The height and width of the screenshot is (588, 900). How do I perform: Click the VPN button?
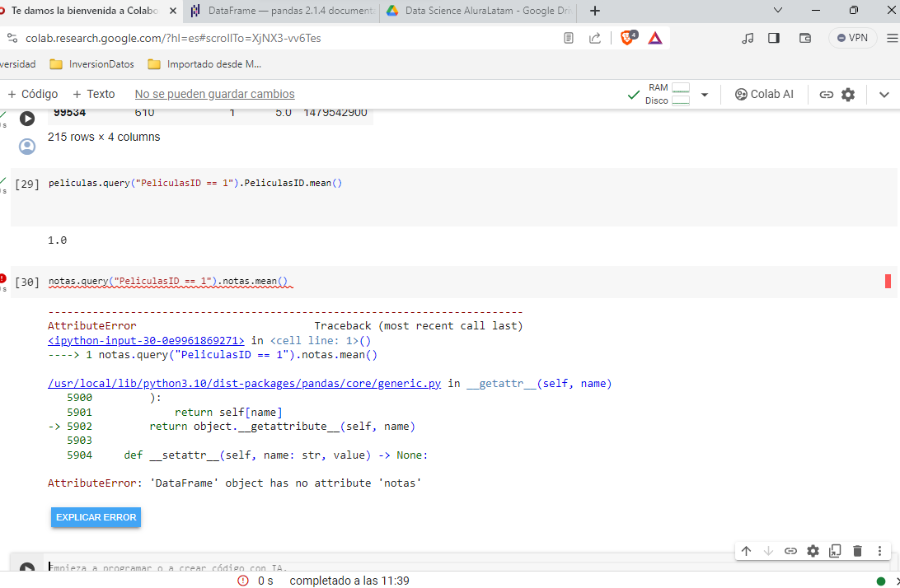852,38
